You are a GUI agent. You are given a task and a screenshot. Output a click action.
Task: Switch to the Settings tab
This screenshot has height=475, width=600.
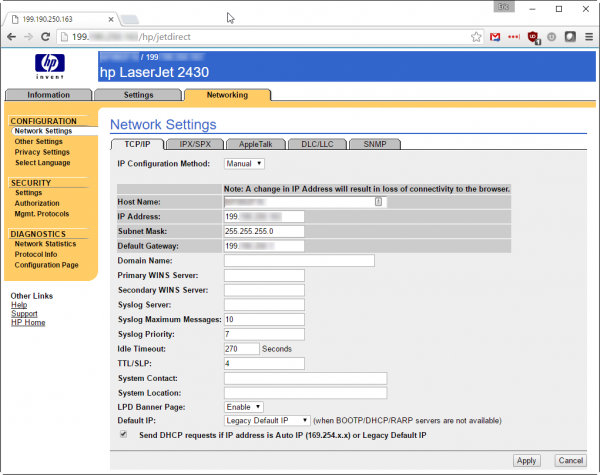click(x=138, y=95)
